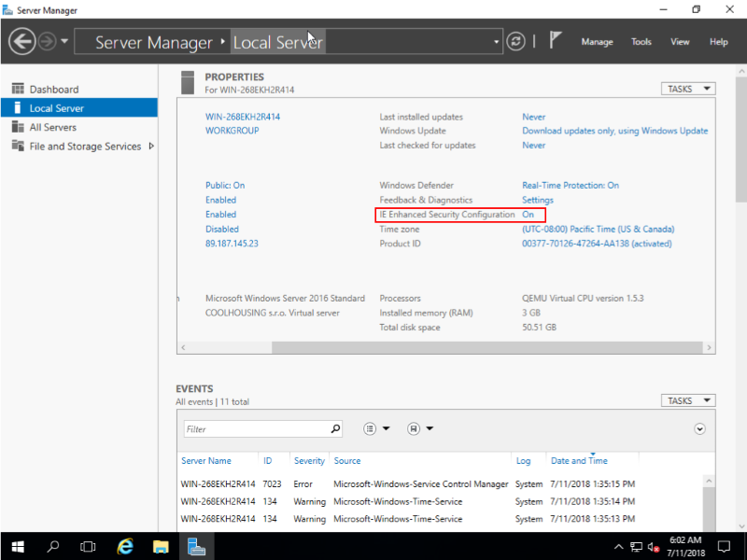The height and width of the screenshot is (560, 747).
Task: Open Action Center notifications icon
Action: point(725,546)
